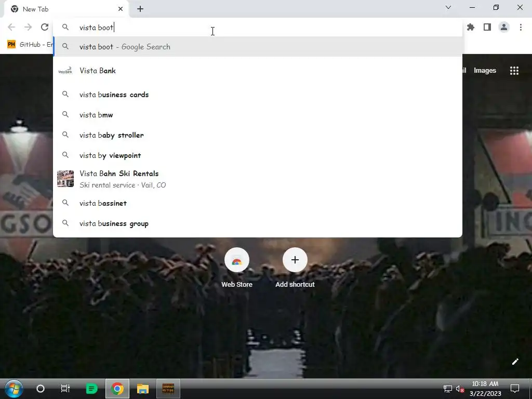Click the Chrome taskbar icon
Image resolution: width=532 pixels, height=399 pixels.
[117, 389]
